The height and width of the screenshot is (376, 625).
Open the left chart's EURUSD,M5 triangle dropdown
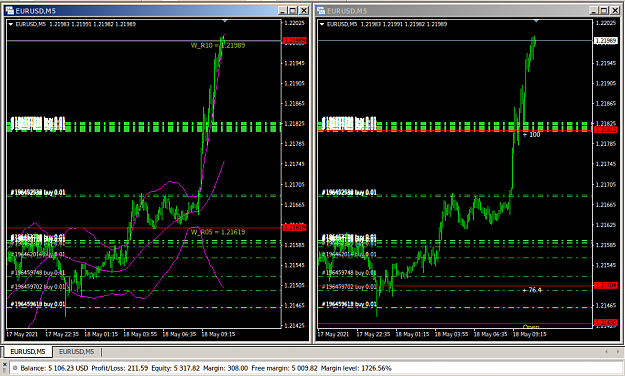point(11,24)
